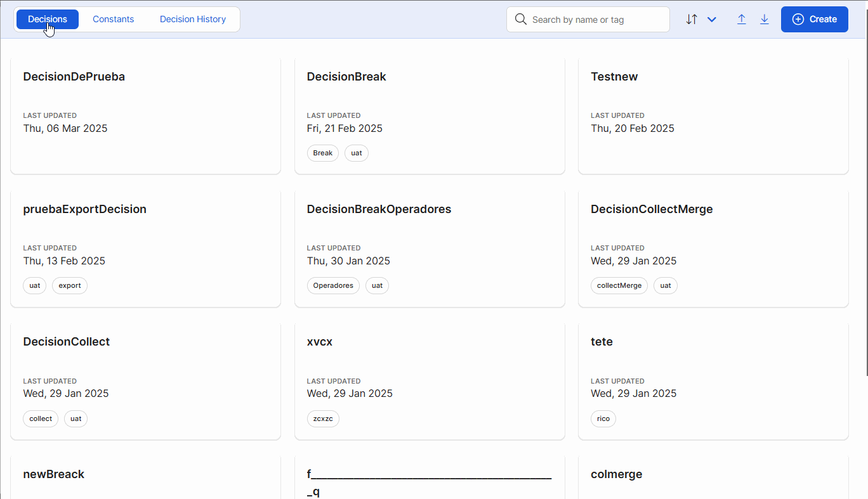Click the export tag on pruebaExportDecision
Viewport: 868px width, 499px height.
pos(70,286)
